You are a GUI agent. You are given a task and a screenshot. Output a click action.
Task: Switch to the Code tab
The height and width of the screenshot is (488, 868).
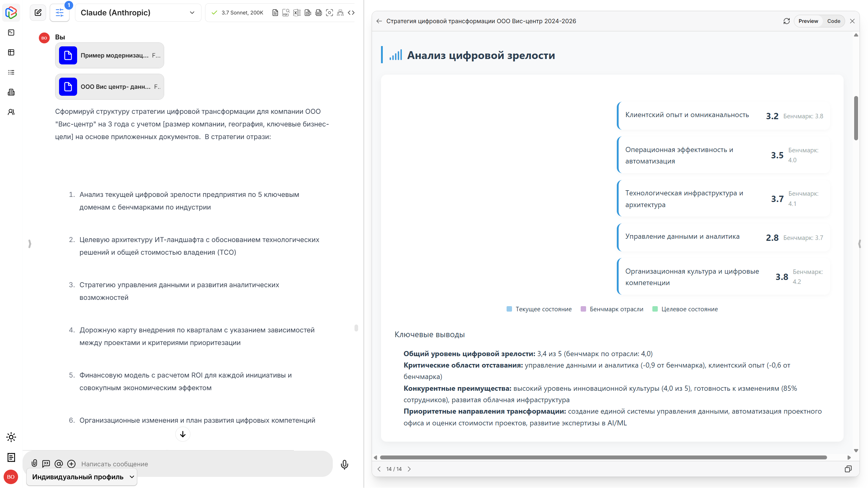click(x=834, y=21)
